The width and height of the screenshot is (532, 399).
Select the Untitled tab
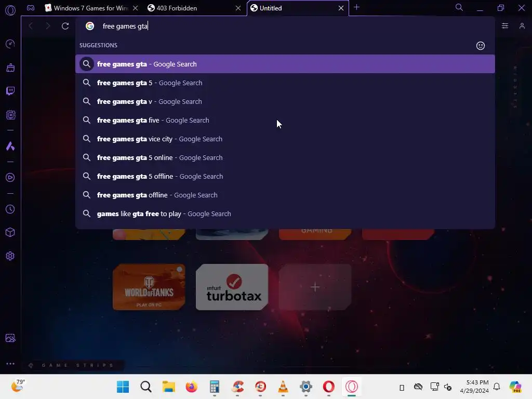298,8
